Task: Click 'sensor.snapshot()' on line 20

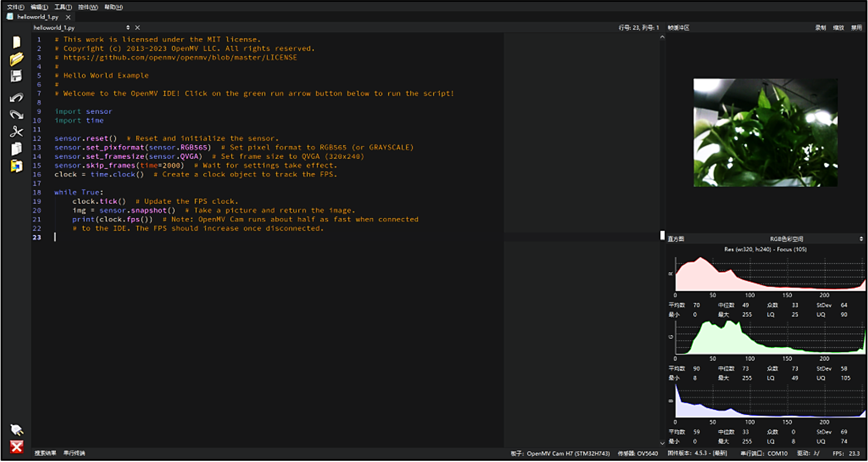Action: pos(137,210)
